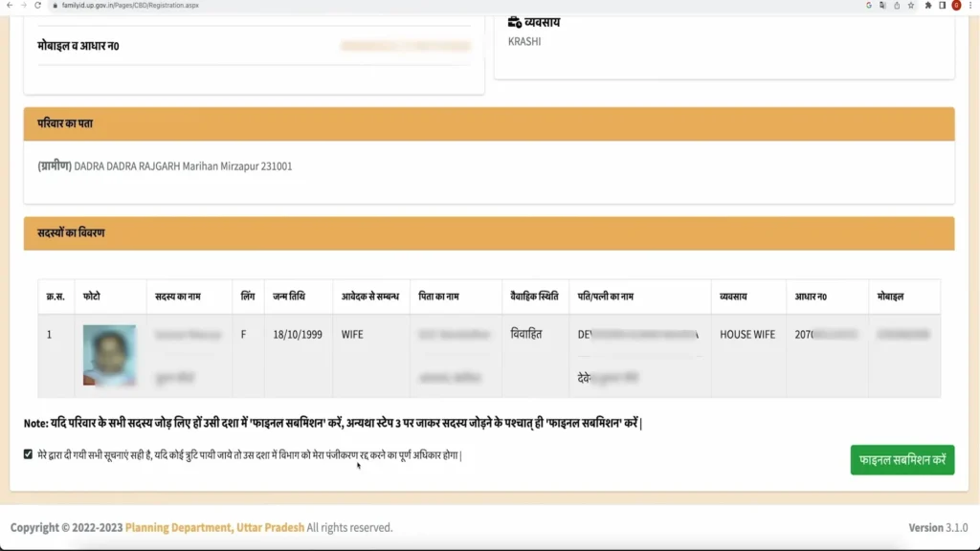
Task: Click the red profile avatar icon
Action: pos(954,5)
